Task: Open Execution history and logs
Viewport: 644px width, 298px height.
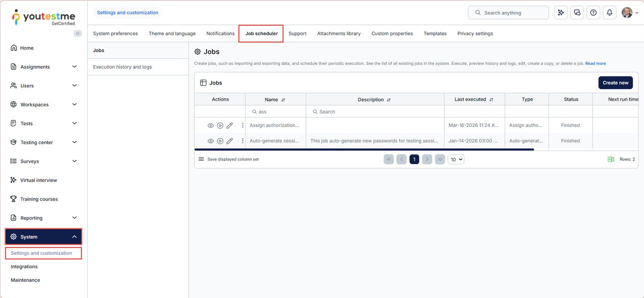Action: pyautogui.click(x=122, y=67)
